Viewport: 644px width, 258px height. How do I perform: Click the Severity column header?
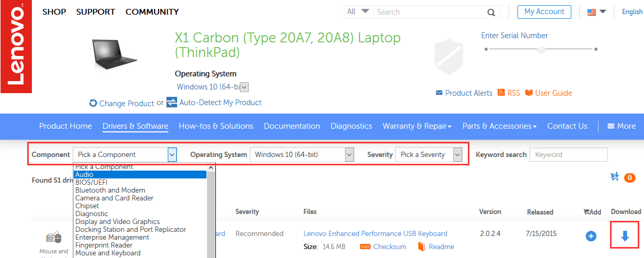tap(247, 211)
